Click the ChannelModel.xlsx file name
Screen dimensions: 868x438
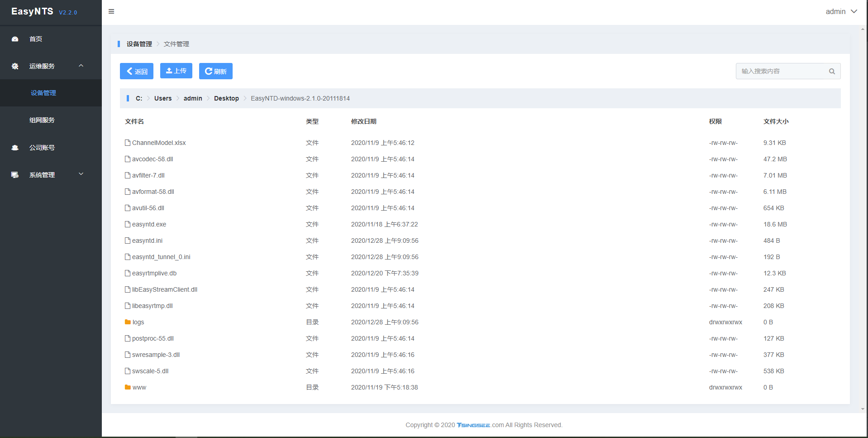pos(159,143)
